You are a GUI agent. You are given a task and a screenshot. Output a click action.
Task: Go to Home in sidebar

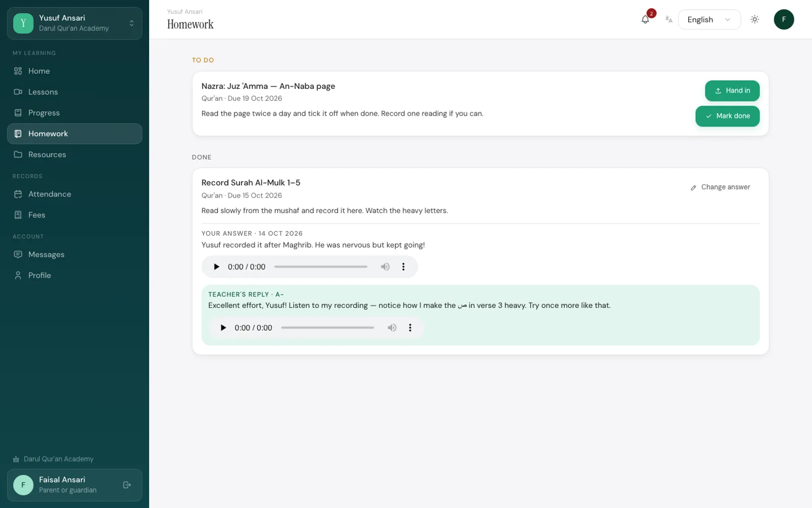75,71
